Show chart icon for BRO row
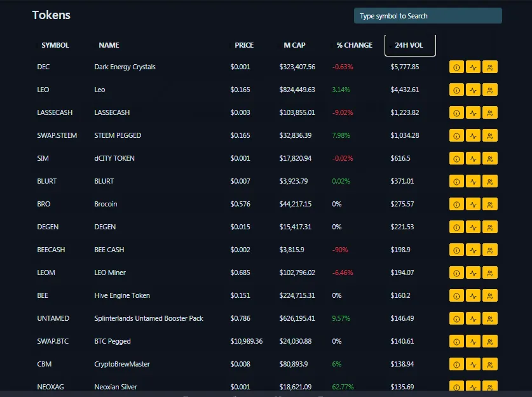 point(473,204)
